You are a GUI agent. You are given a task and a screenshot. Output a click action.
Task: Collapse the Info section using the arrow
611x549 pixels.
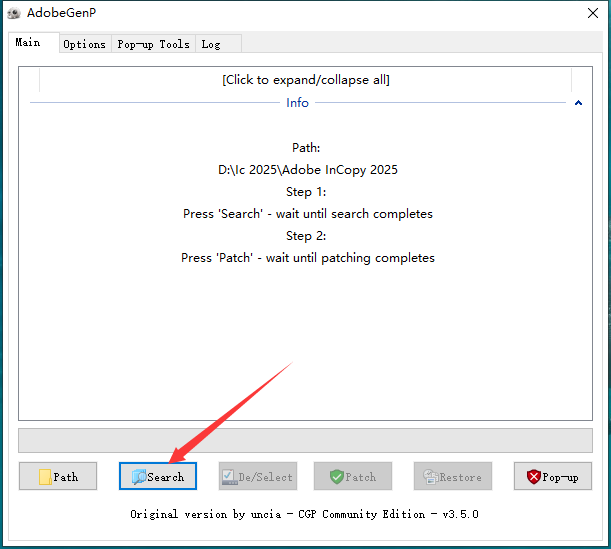578,103
